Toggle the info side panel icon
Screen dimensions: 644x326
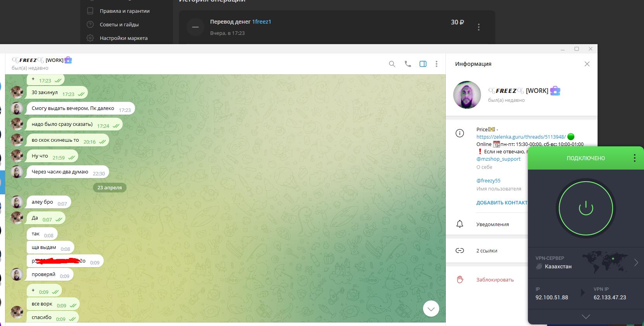point(423,64)
